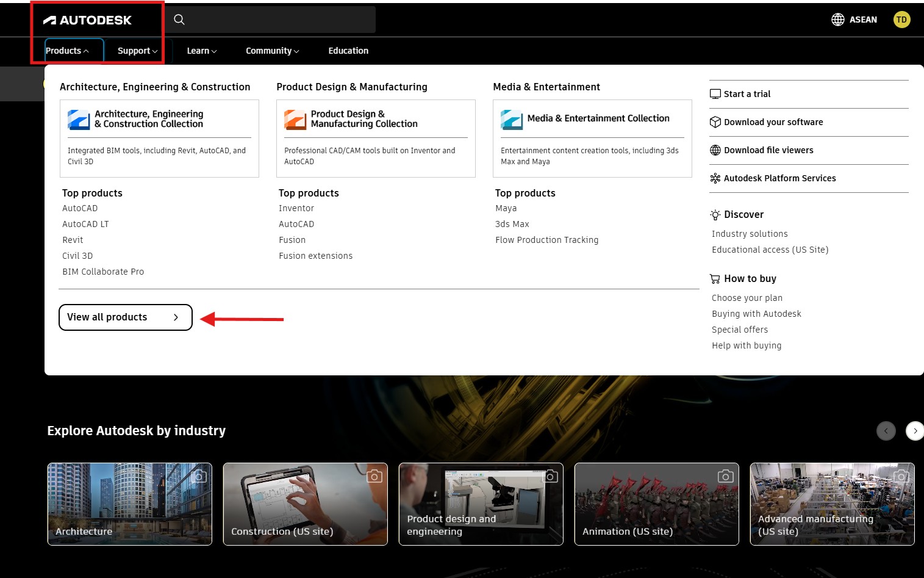Screen dimensions: 924x578
Task: Click the next arrow in industry carousel
Action: click(914, 431)
